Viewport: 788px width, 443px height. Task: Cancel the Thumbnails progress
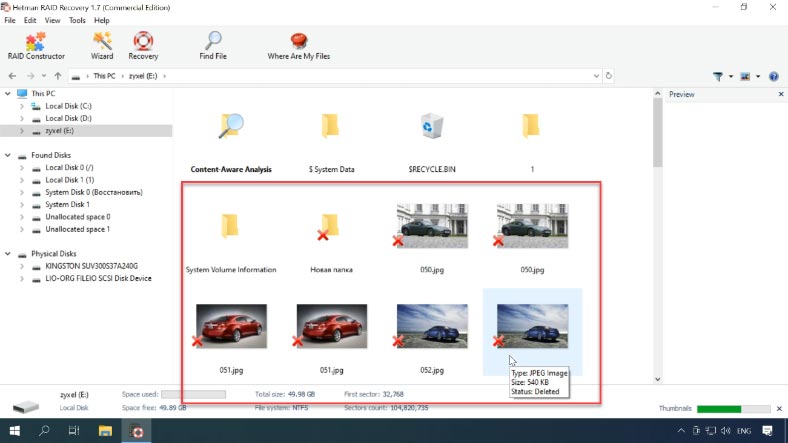coord(779,408)
